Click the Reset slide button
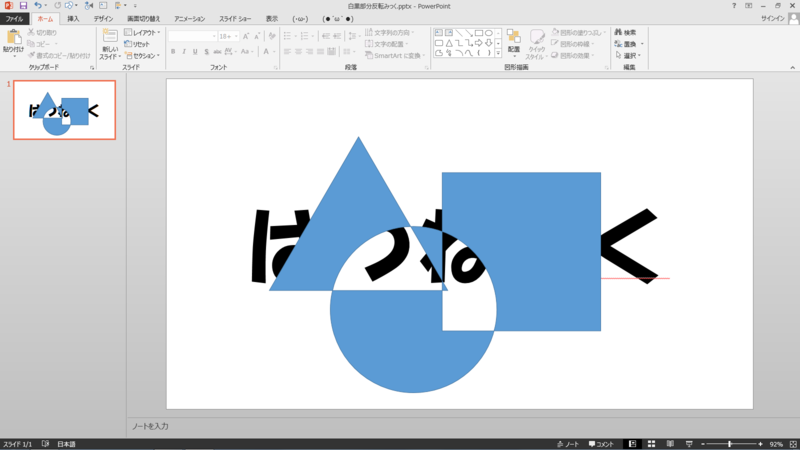Screen dimensions: 800x450 pos(137,44)
